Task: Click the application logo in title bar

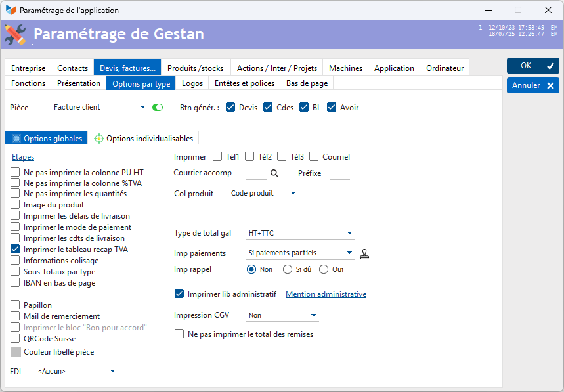Action: point(11,11)
